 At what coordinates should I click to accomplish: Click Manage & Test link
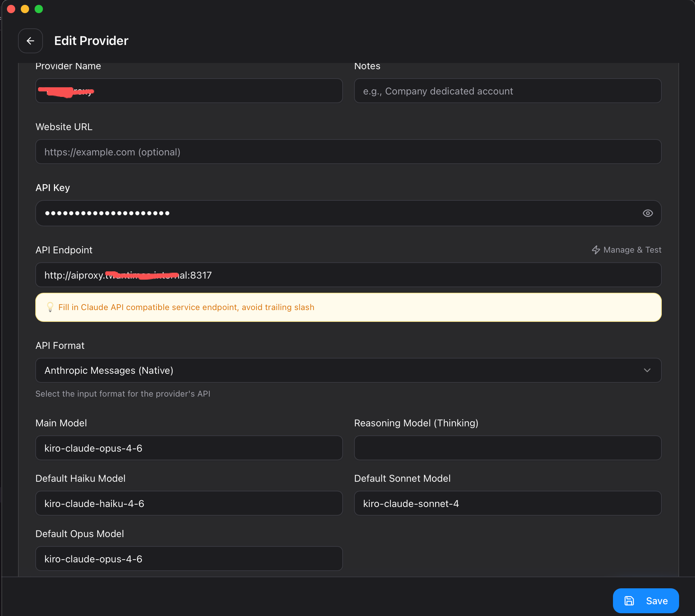click(x=632, y=250)
